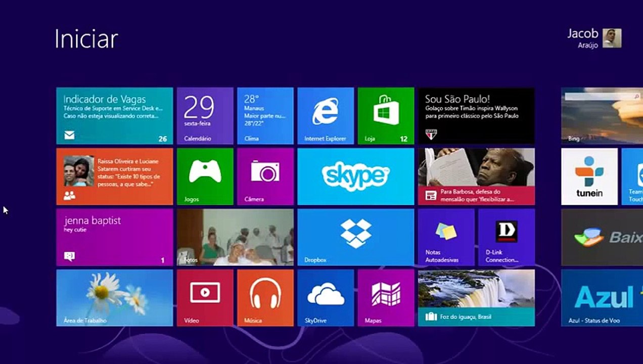Open the TuneIn radio tile
Viewport: 643px width, 364px height.
589,176
